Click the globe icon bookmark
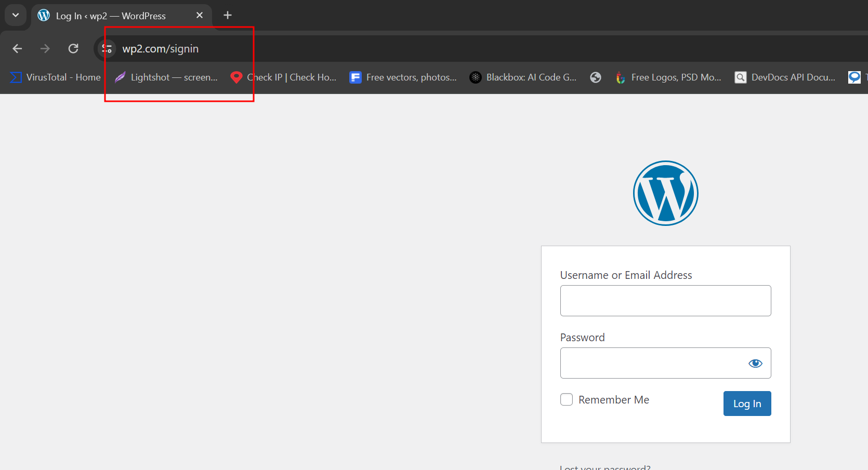This screenshot has width=868, height=470. coord(596,77)
